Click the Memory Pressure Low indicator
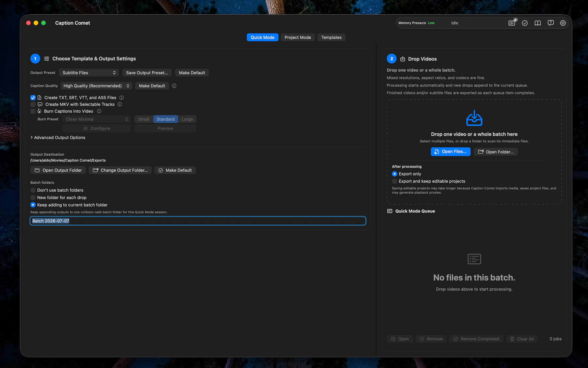Viewport: 588px width, 368px height. [416, 23]
